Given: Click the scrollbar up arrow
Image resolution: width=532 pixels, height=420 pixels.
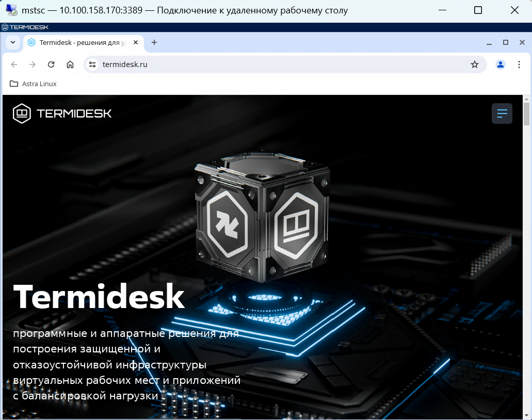Looking at the screenshot, I should point(526,99).
